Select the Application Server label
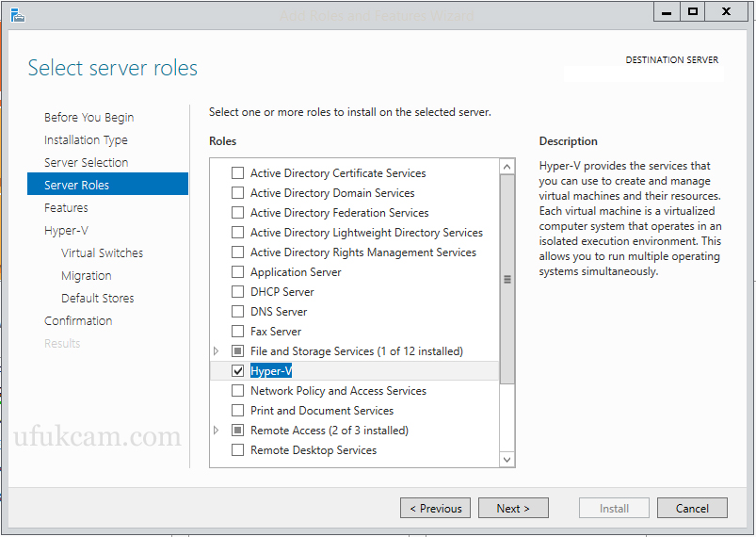This screenshot has width=756, height=537. click(x=296, y=272)
